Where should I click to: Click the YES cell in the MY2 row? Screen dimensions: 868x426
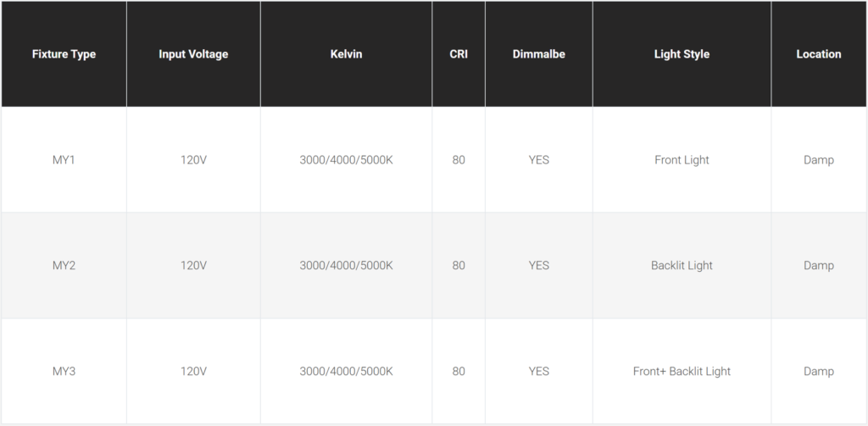(538, 265)
